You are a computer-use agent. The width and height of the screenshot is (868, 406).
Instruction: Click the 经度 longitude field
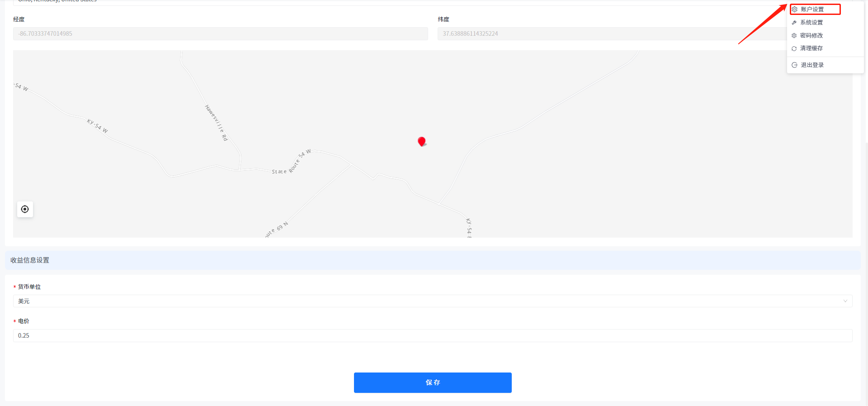tap(220, 34)
